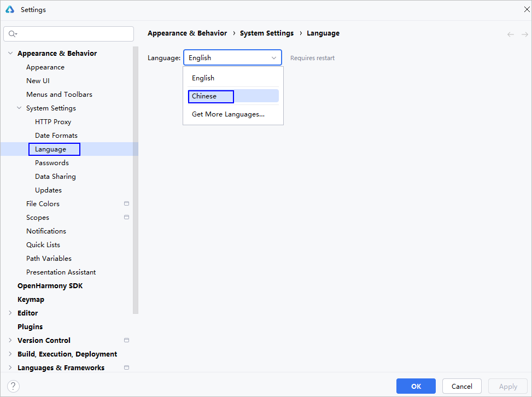This screenshot has height=397, width=532.
Task: Select Chinese from language list
Action: click(211, 96)
